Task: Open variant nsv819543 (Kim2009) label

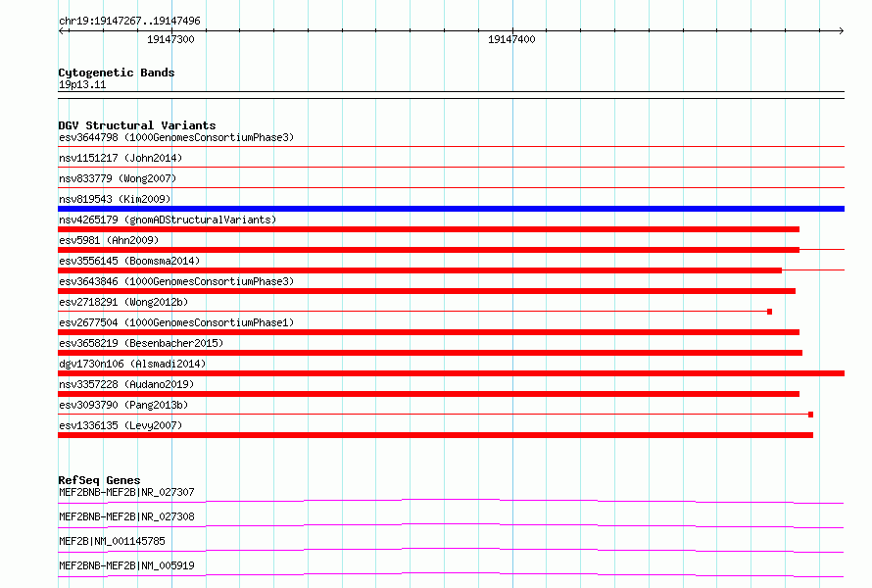Action: pyautogui.click(x=115, y=199)
